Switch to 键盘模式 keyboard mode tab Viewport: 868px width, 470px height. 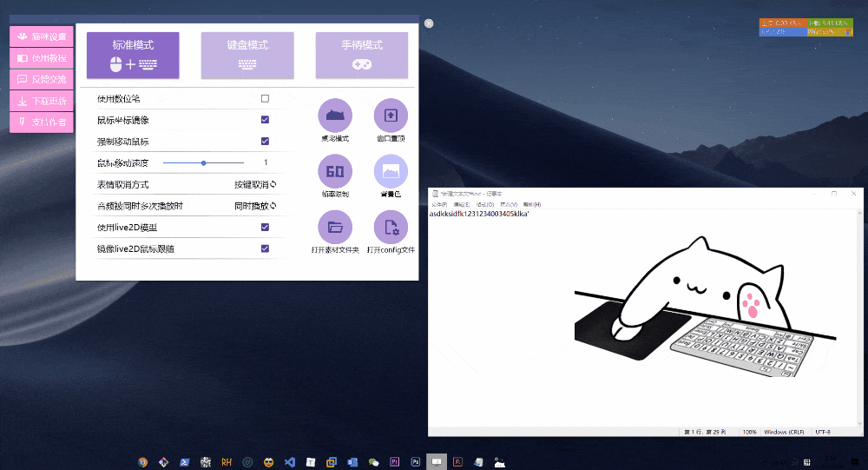pos(247,55)
